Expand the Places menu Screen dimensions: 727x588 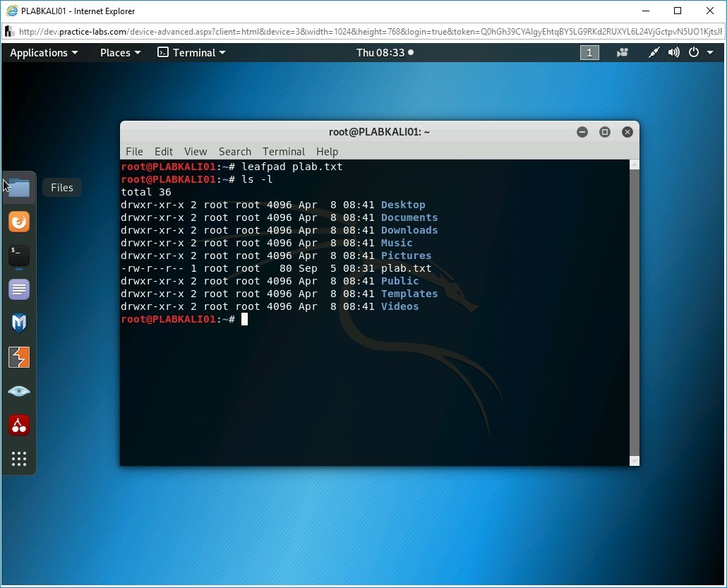click(x=120, y=53)
